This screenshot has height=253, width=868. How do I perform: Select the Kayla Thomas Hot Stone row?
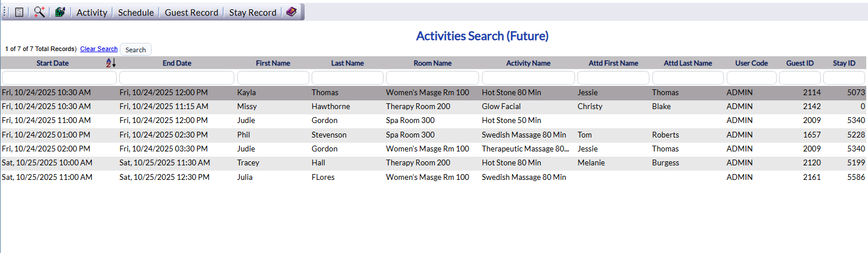point(434,93)
